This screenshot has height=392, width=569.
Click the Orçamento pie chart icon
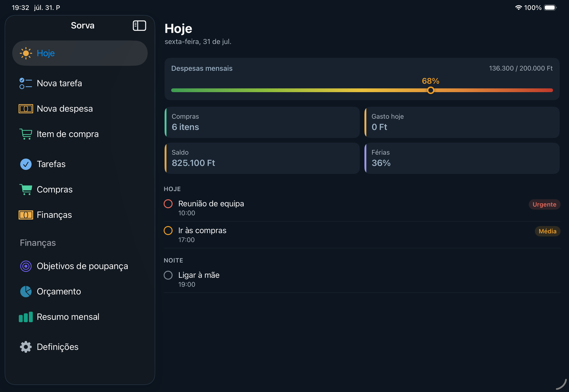(26, 291)
